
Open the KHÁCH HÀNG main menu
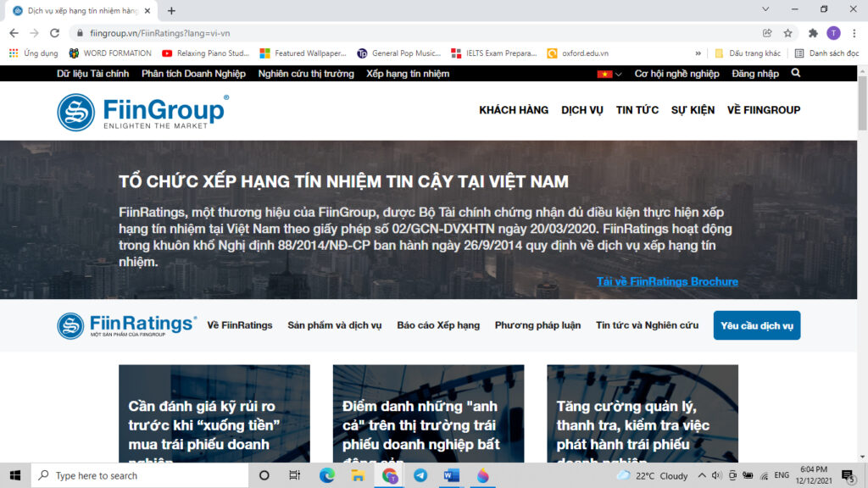click(x=514, y=110)
